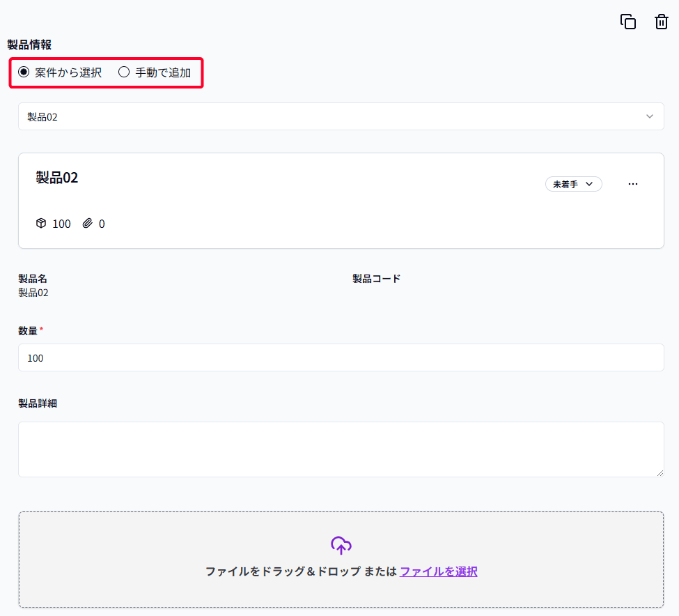The image size is (679, 616).
Task: Open the 未着手 status dropdown
Action: point(573,184)
